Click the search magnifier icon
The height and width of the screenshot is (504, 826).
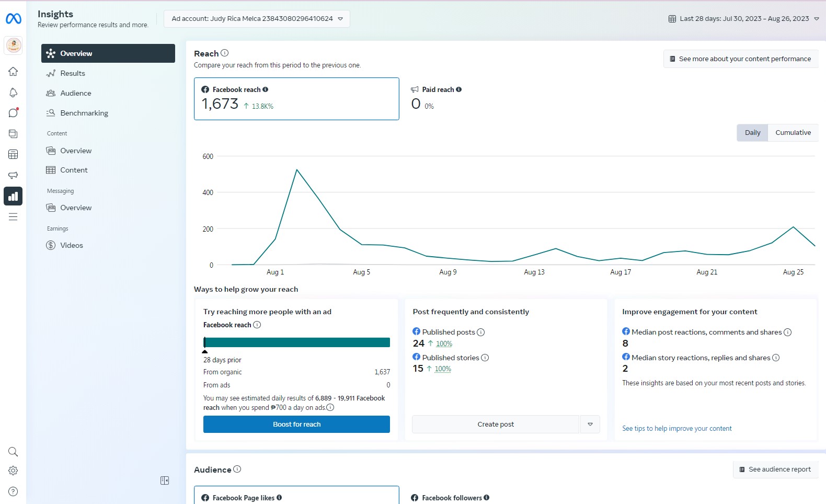pyautogui.click(x=13, y=452)
